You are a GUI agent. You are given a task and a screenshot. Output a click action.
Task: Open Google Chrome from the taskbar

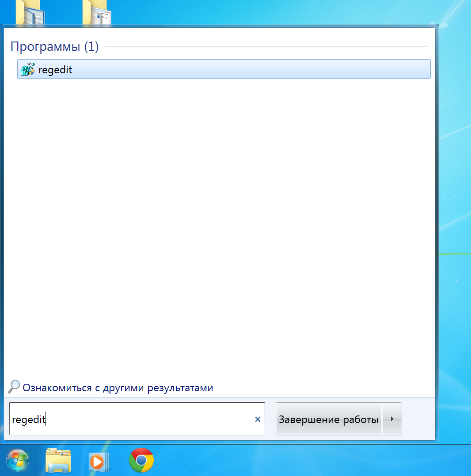[x=141, y=460]
